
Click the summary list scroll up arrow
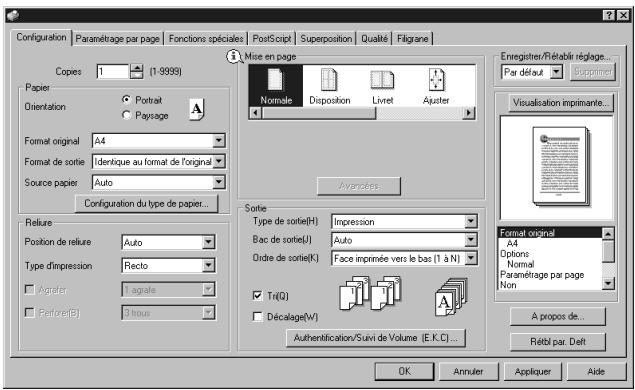click(608, 234)
